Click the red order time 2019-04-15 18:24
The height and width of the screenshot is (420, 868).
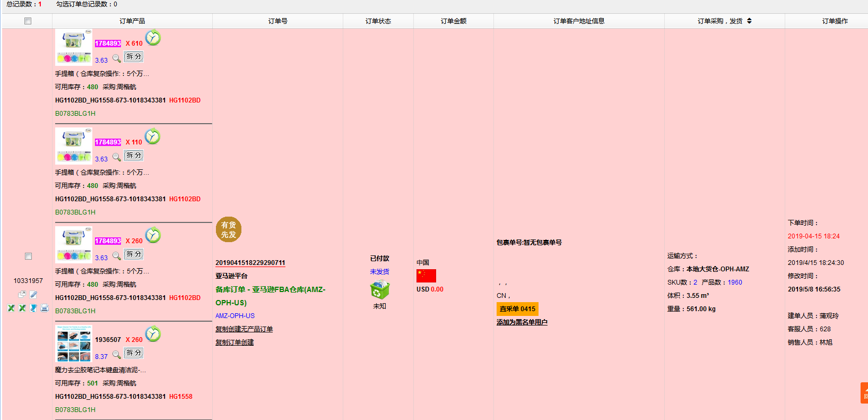tap(814, 236)
